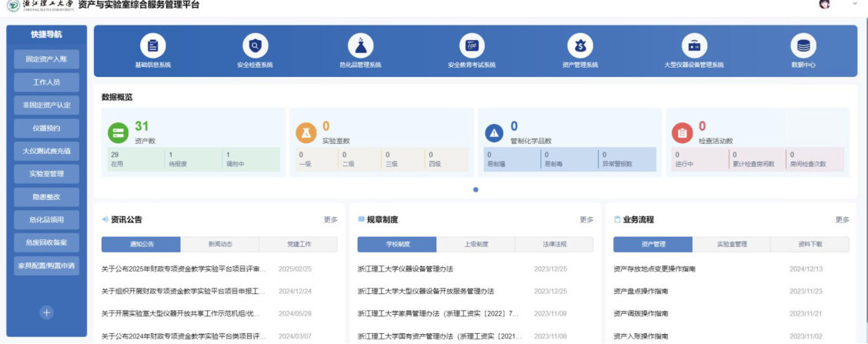The image size is (868, 344).
Task: Open 危化品领用 quick navigation button
Action: 46,220
